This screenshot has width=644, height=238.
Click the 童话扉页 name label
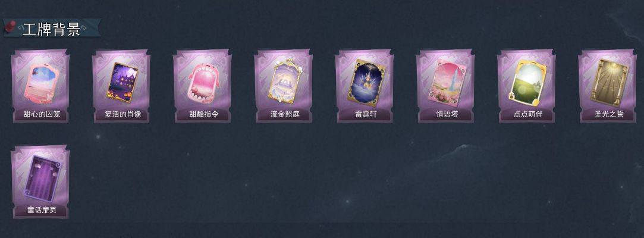point(42,210)
